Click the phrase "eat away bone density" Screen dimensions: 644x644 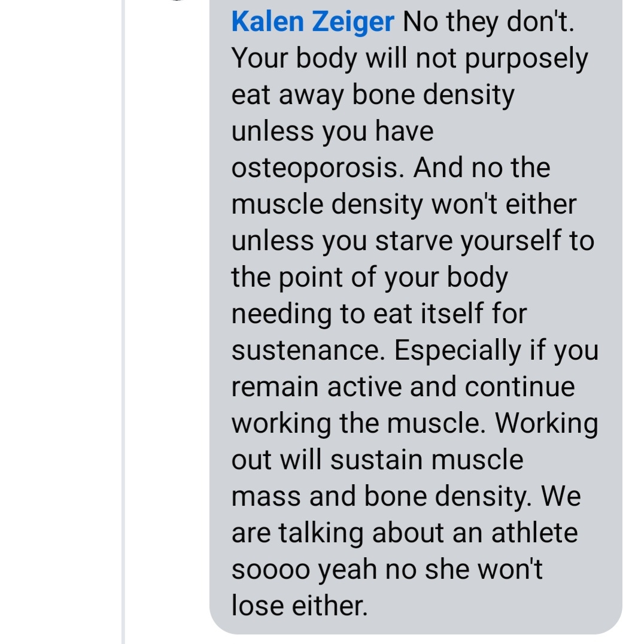[x=372, y=96]
